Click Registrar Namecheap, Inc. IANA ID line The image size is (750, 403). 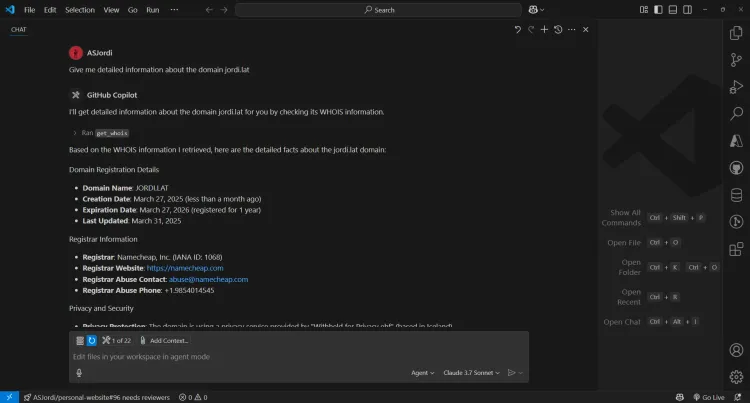pyautogui.click(x=152, y=257)
